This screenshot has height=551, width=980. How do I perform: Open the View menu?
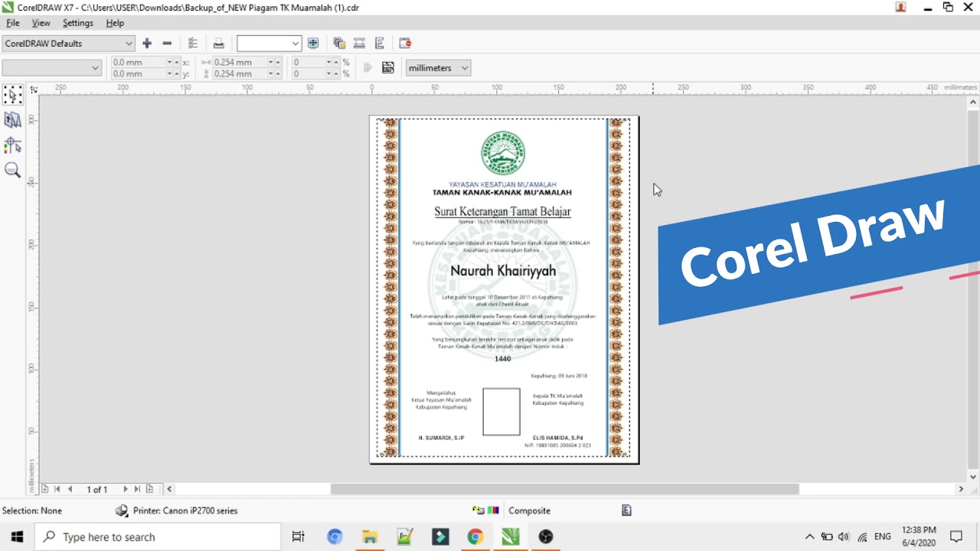tap(41, 23)
